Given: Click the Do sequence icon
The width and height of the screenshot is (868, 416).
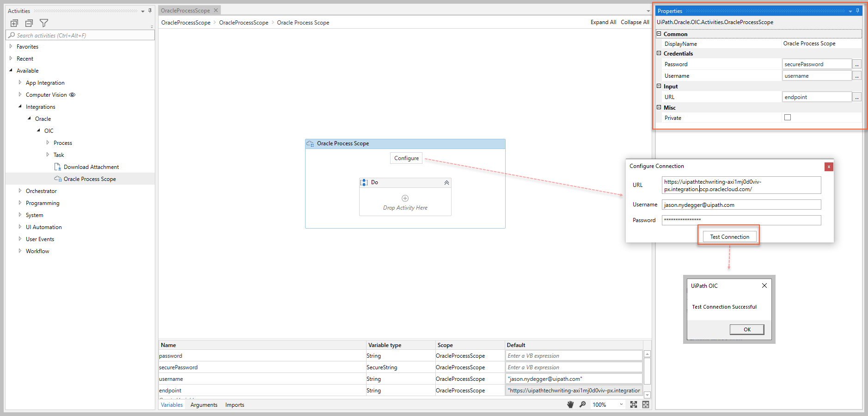Looking at the screenshot, I should click(364, 182).
